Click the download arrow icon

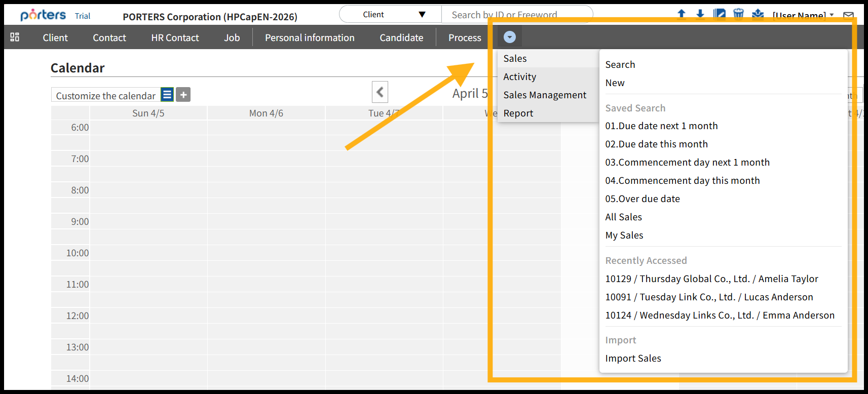[x=700, y=14]
